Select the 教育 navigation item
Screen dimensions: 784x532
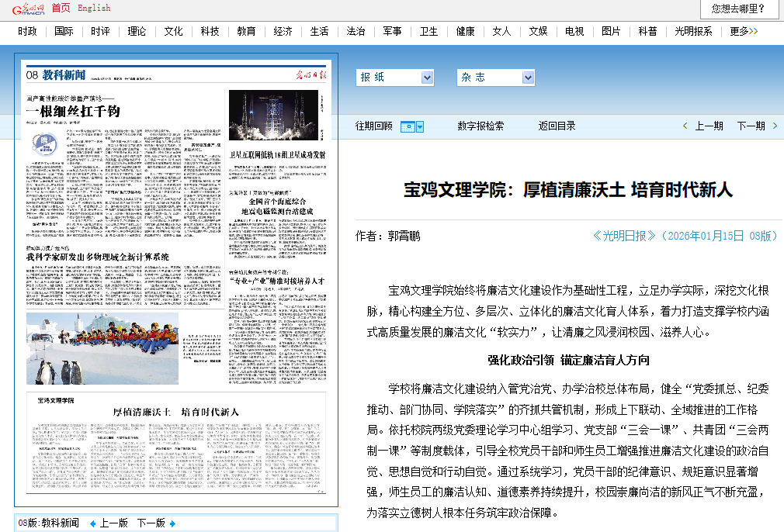tap(246, 32)
